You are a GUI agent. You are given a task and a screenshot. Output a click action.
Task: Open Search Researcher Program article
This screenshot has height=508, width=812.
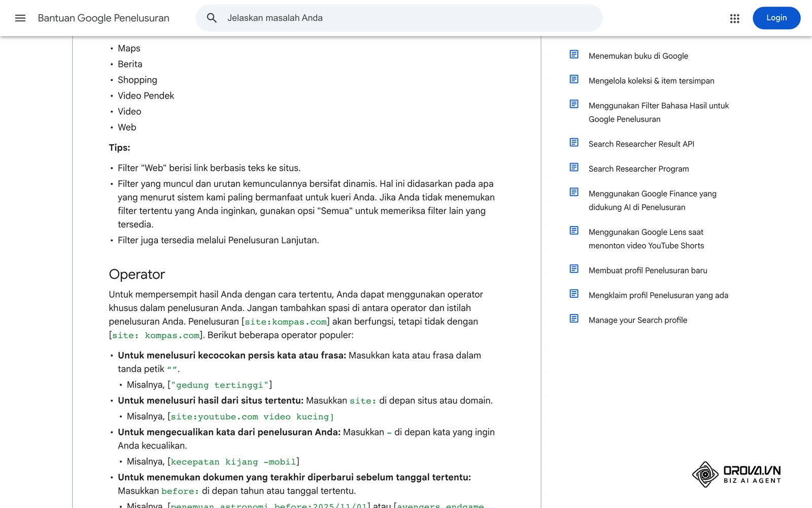pos(638,169)
